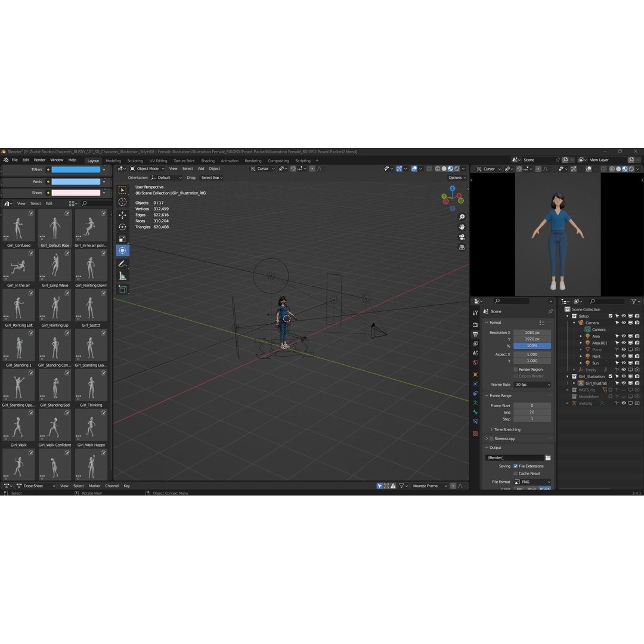
Task: Select the Select Box tool icon
Action: click(x=122, y=190)
